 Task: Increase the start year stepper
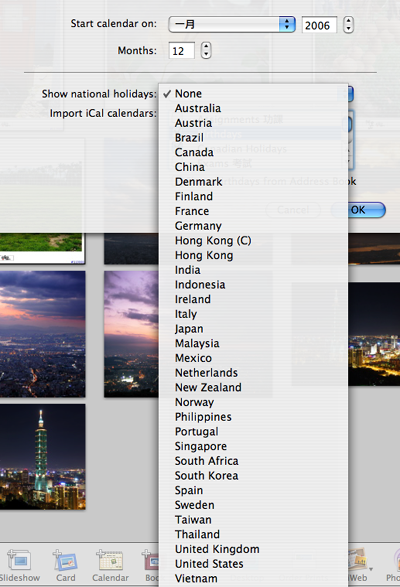[348, 21]
